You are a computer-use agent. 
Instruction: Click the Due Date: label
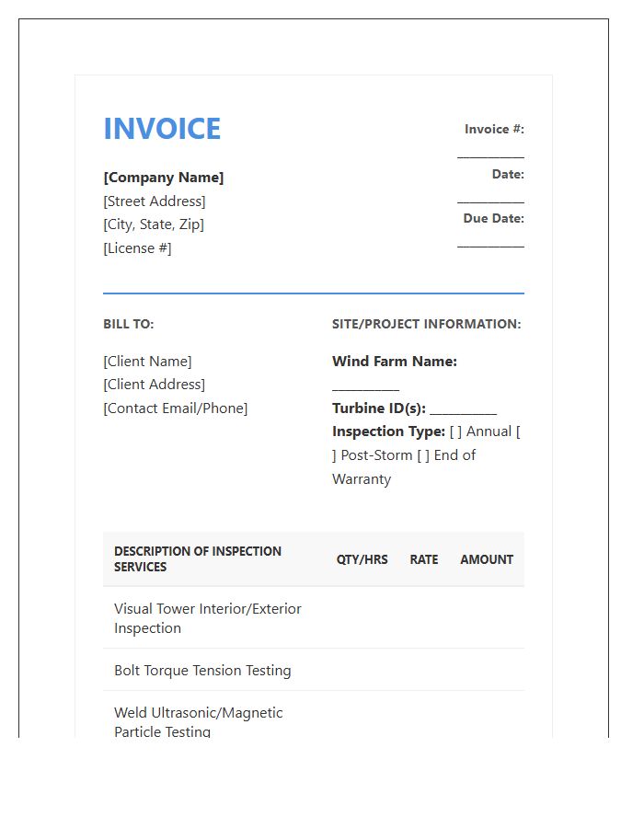click(493, 219)
